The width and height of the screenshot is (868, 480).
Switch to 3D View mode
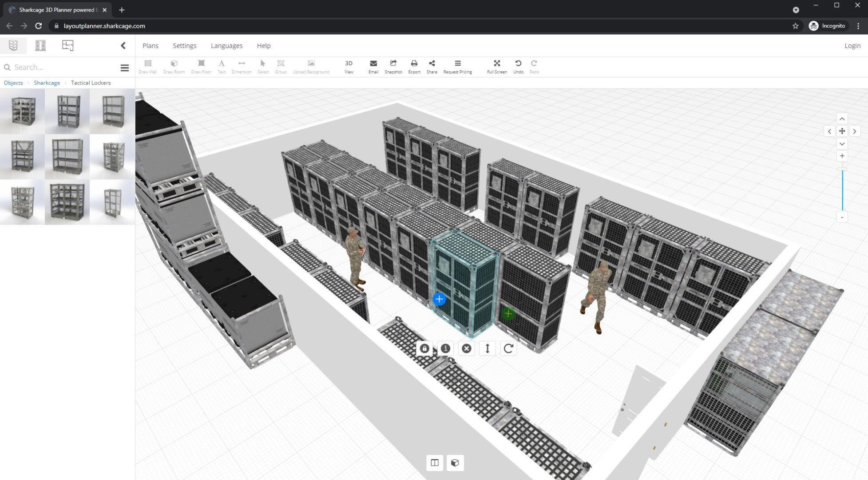coord(349,66)
